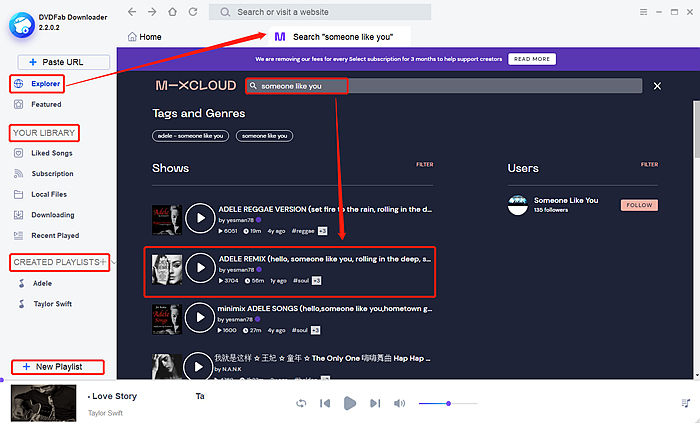Screen dimensions: 700x423
Task: Open the Users FILTER
Action: click(x=649, y=165)
